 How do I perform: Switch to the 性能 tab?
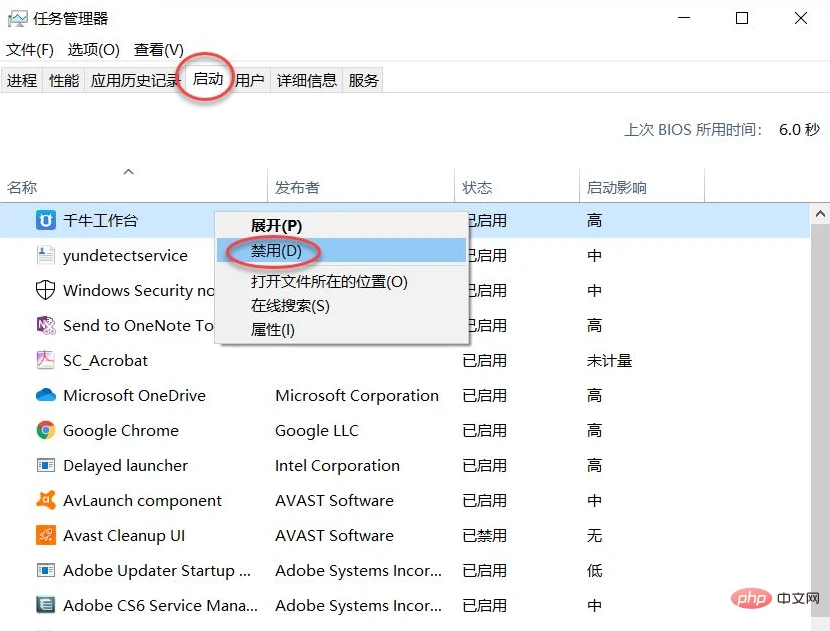(x=64, y=80)
